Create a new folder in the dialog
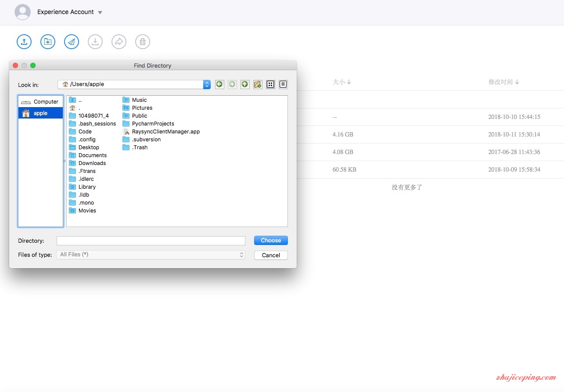The image size is (564, 392). [x=258, y=84]
